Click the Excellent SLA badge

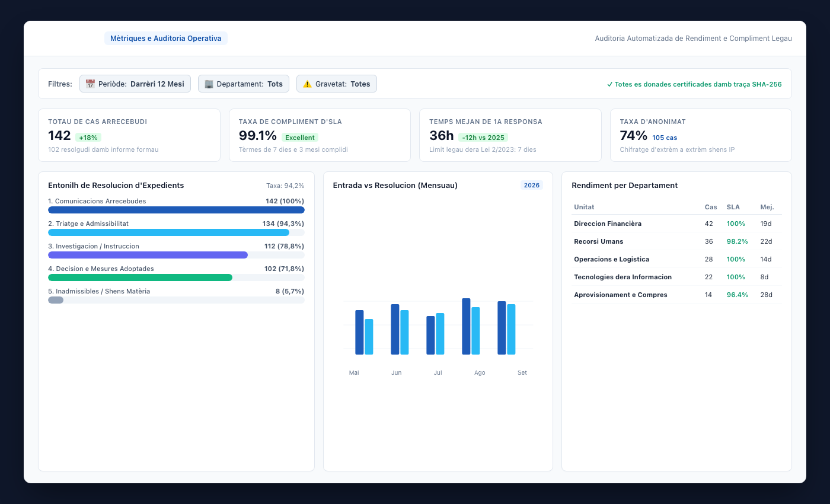300,138
